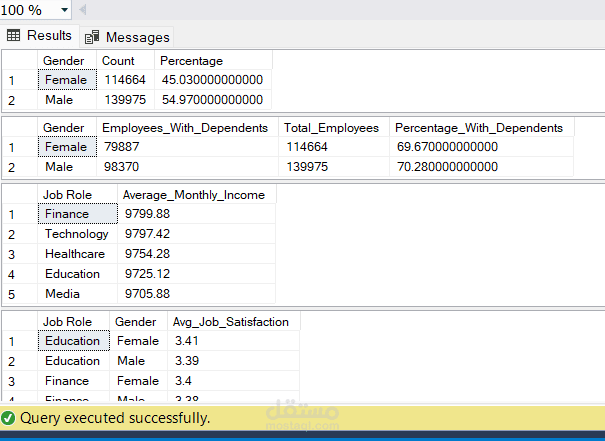This screenshot has height=441, width=605.
Task: Select the 79887 cell
Action: (188, 147)
